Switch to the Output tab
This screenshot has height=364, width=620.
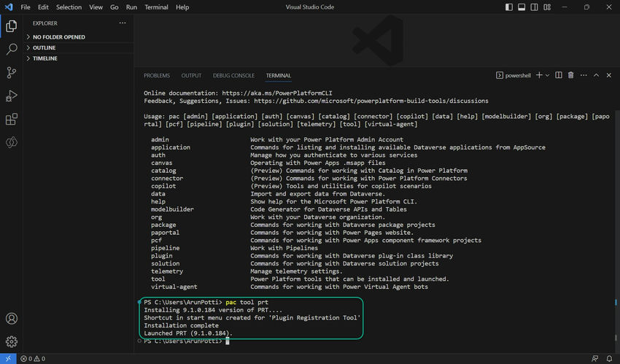191,75
